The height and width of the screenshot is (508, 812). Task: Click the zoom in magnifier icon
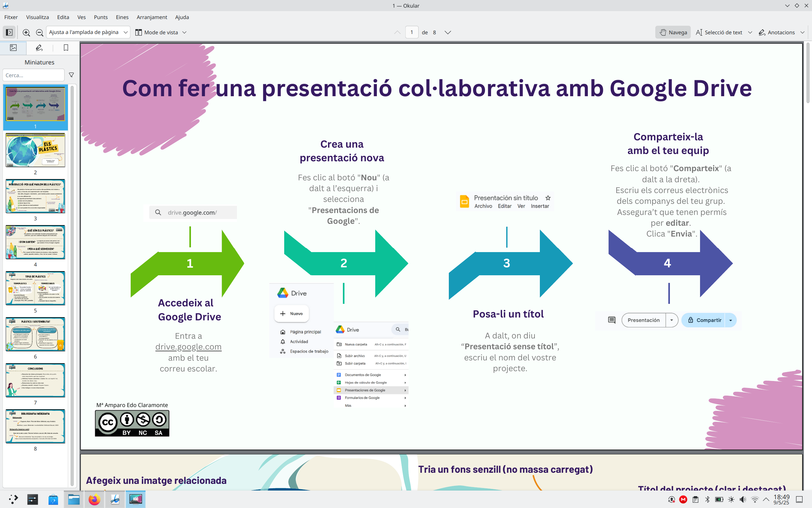(x=26, y=32)
